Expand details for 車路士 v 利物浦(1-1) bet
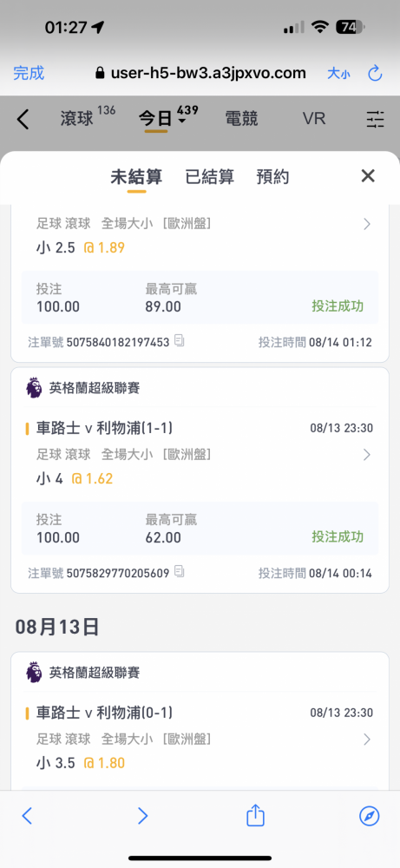 tap(366, 455)
